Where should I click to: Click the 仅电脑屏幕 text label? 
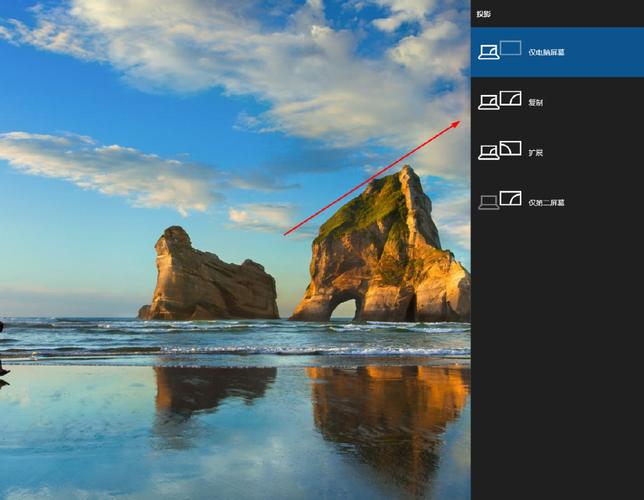pos(546,52)
